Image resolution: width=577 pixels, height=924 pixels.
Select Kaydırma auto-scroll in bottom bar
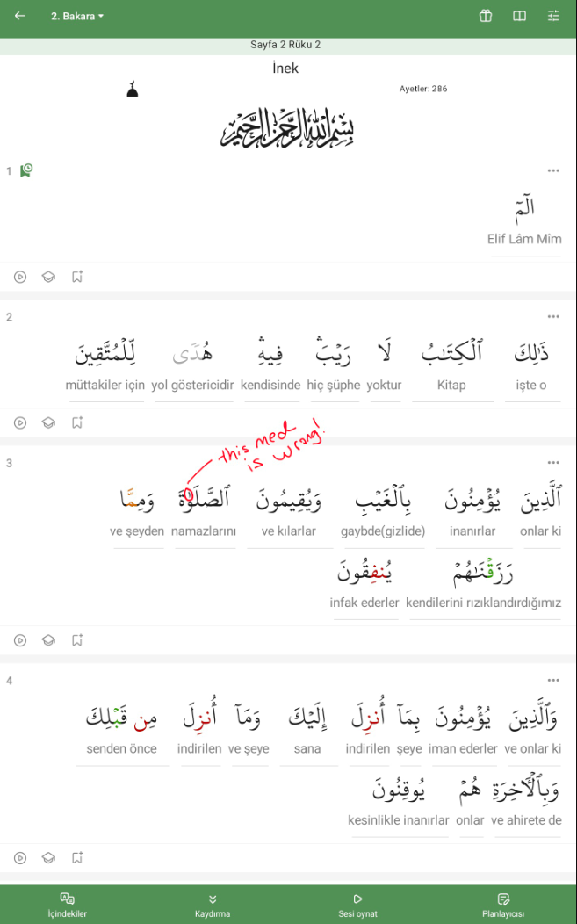[213, 906]
